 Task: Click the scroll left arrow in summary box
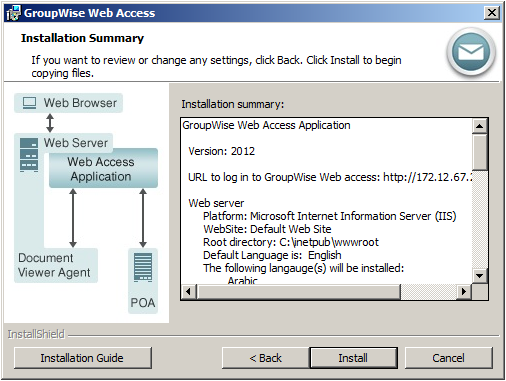coord(189,291)
